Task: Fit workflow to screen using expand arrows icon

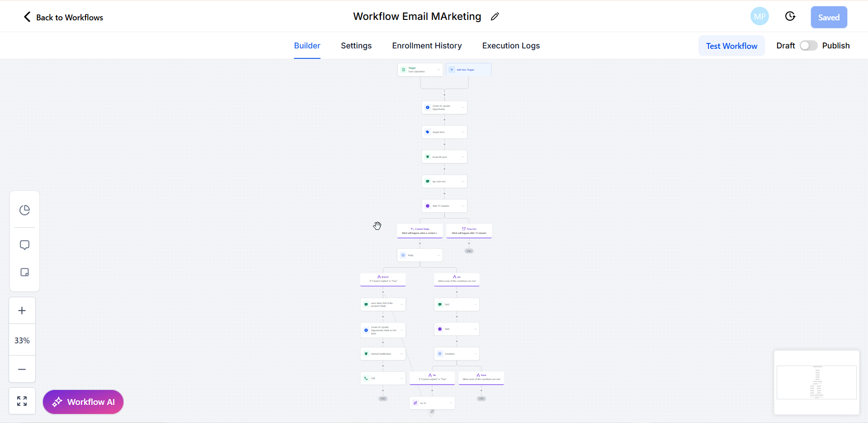Action: (x=22, y=401)
